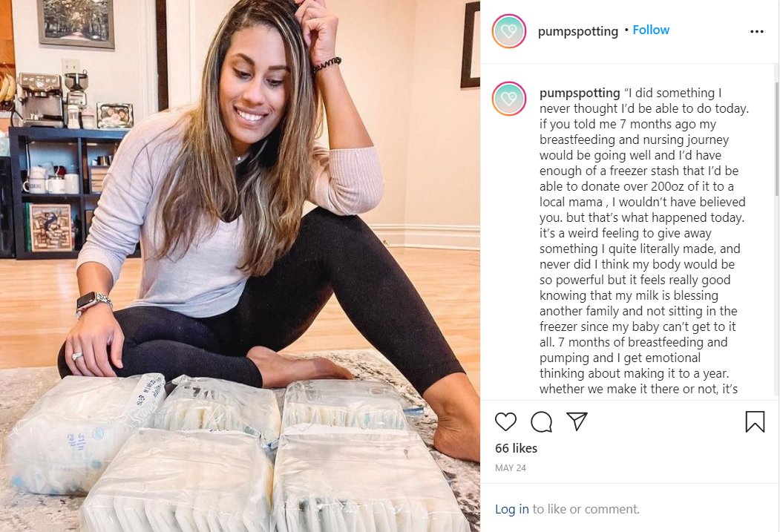Viewport: 780px width, 532px height.
Task: Click the espresso machine in the photo
Action: [40, 99]
